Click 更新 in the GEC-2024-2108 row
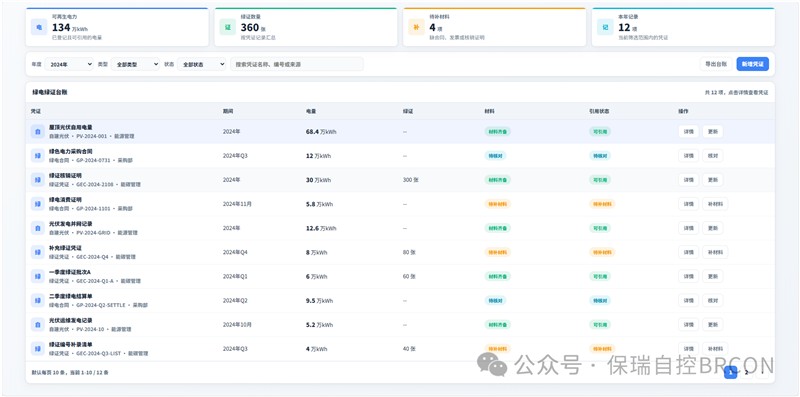Viewport: 800px width, 397px height. [x=713, y=180]
